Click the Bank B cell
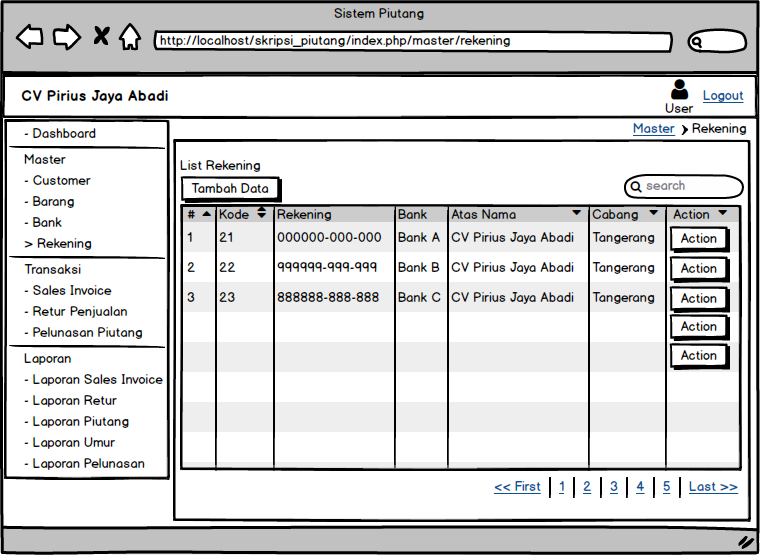The height and width of the screenshot is (555, 760). pos(419,267)
